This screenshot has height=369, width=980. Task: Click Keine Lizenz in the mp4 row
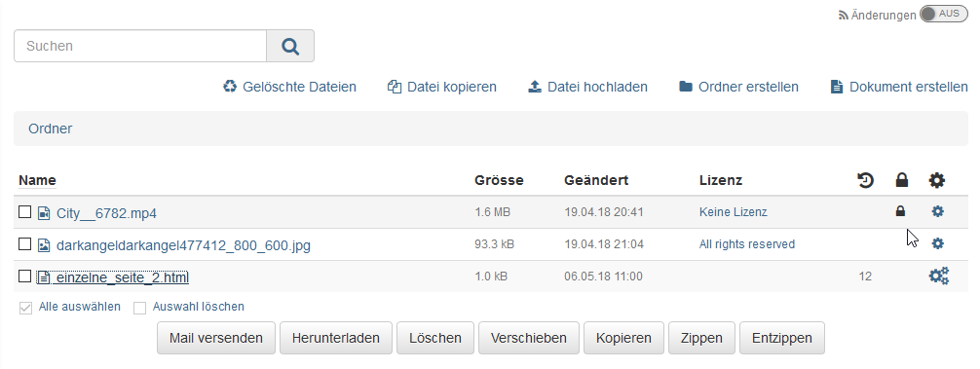coord(734,212)
